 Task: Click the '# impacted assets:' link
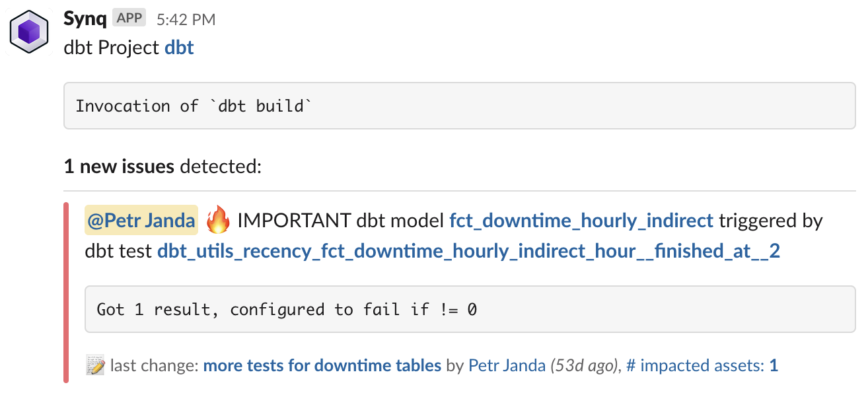(696, 365)
